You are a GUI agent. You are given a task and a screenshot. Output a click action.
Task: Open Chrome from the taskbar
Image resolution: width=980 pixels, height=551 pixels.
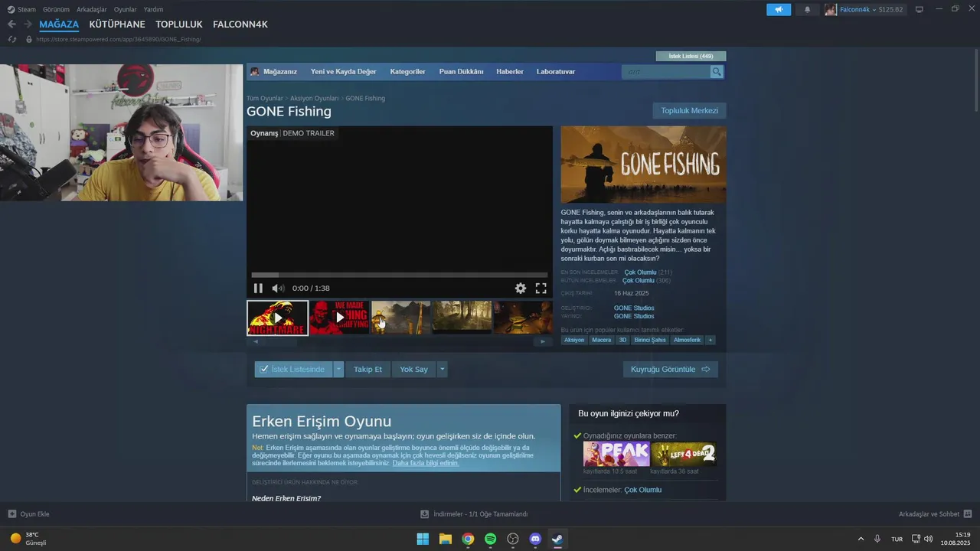(468, 539)
